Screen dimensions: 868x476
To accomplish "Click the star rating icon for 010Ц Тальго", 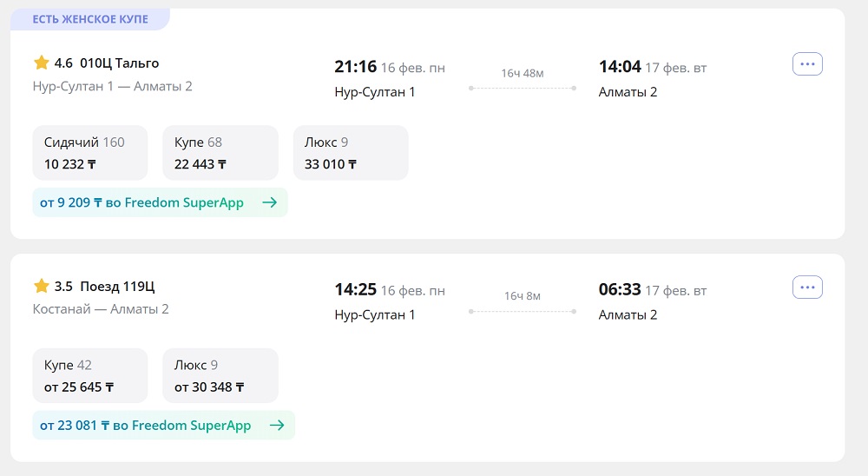I will pos(41,63).
